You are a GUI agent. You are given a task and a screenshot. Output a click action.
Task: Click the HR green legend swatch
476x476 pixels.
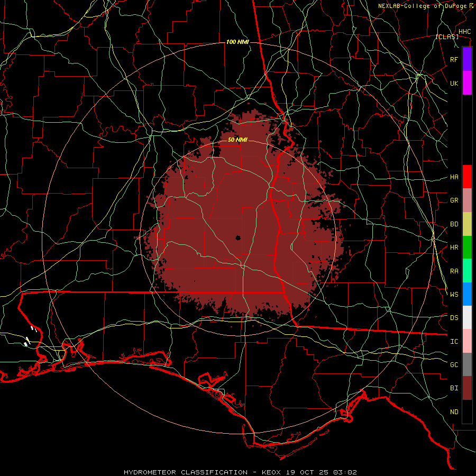click(x=467, y=247)
